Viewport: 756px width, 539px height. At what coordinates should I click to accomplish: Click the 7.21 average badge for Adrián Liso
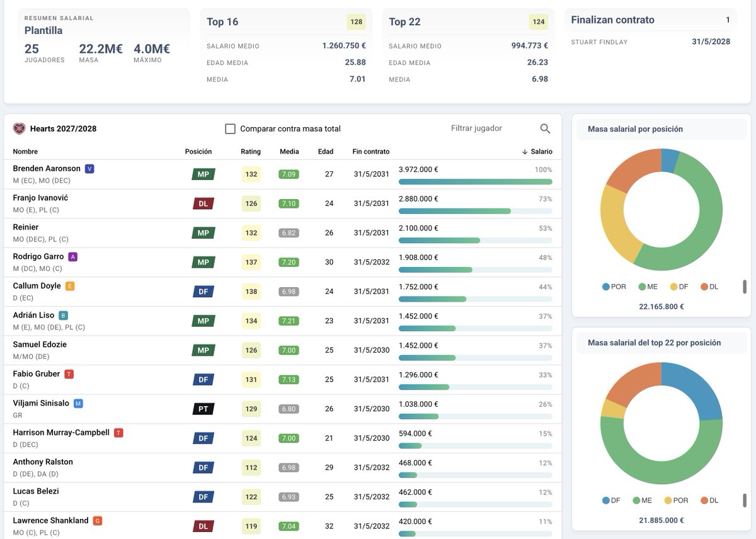pos(289,321)
